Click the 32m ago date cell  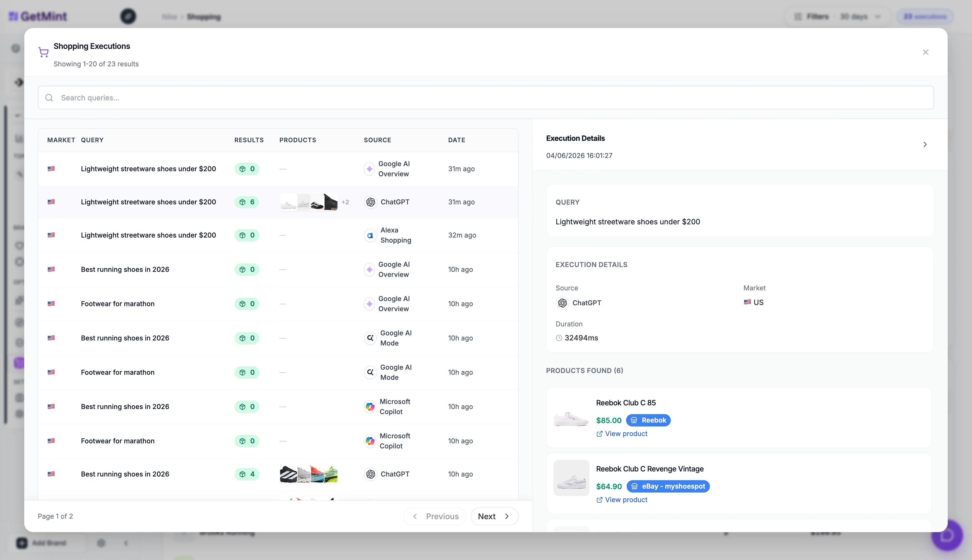[x=462, y=235]
